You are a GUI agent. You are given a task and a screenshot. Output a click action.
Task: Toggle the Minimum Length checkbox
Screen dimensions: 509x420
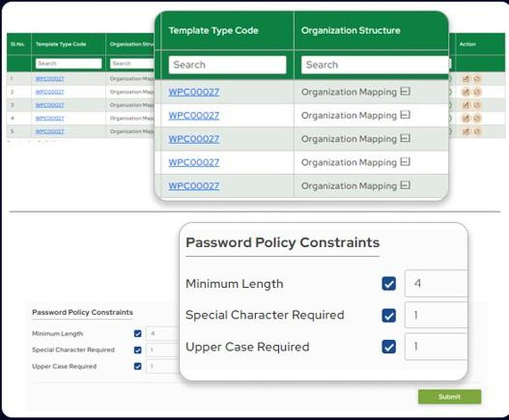[388, 284]
